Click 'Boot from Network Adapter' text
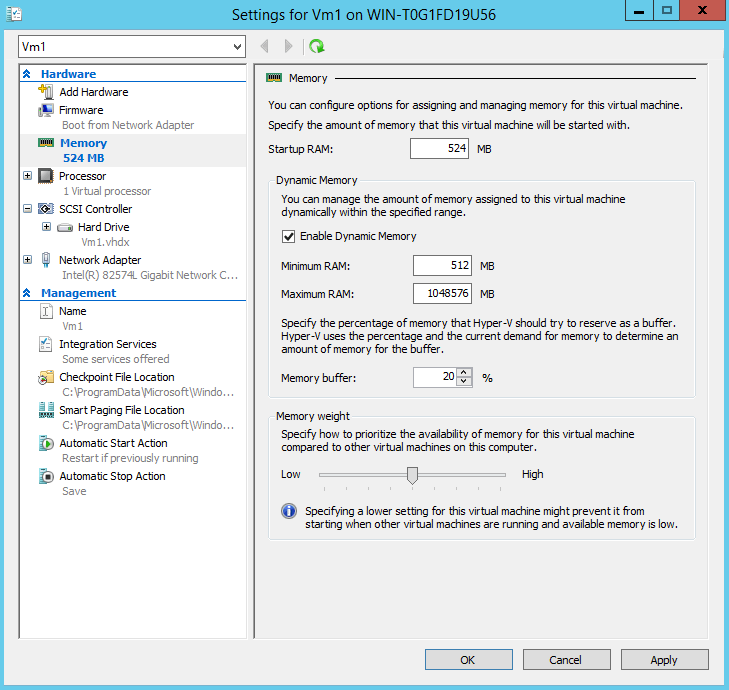729x690 pixels. point(128,125)
